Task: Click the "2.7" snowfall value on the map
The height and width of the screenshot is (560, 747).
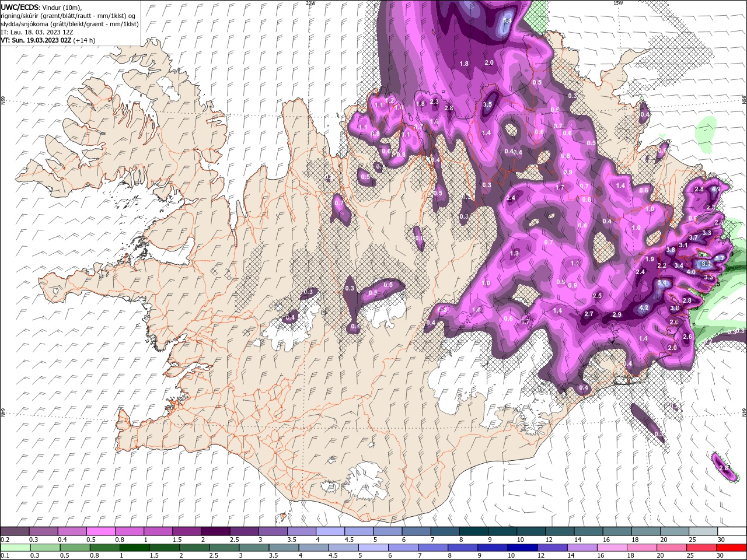Action: [x=589, y=314]
